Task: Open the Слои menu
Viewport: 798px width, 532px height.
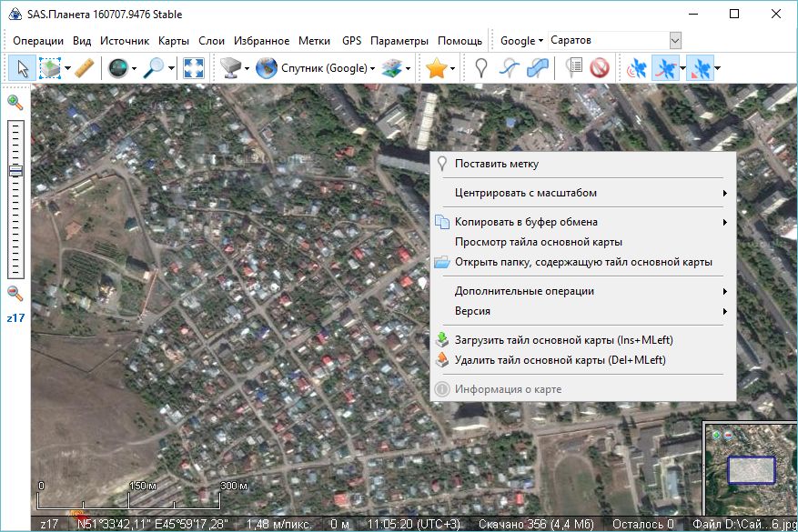Action: coord(211,41)
